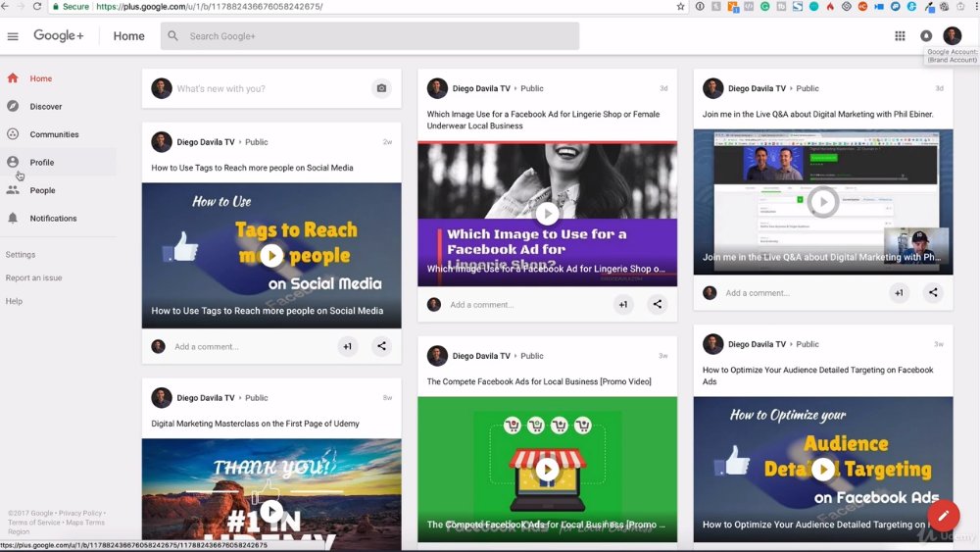The width and height of the screenshot is (980, 552).
Task: Add a comment on Live Q&A post
Action: click(x=758, y=292)
